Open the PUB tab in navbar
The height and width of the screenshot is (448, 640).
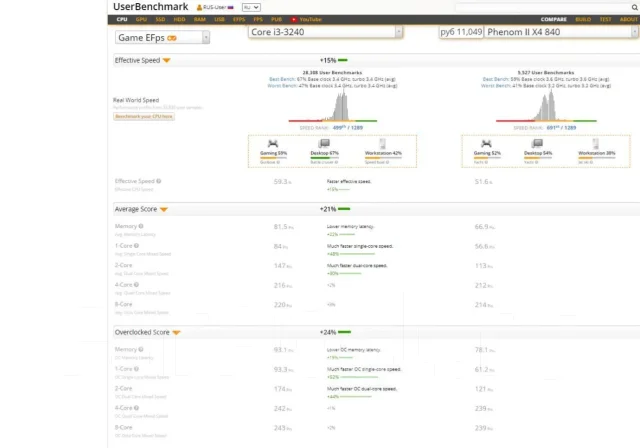276,19
